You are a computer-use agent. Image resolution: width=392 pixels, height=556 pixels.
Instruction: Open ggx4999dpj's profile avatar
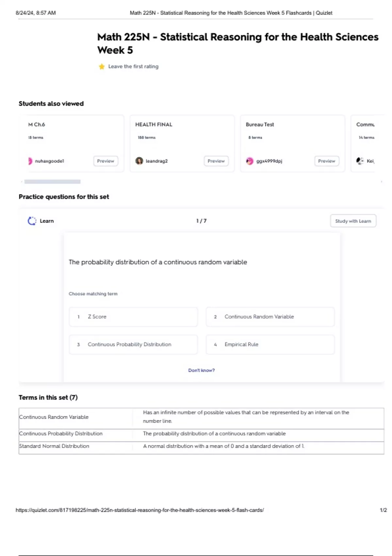(250, 161)
